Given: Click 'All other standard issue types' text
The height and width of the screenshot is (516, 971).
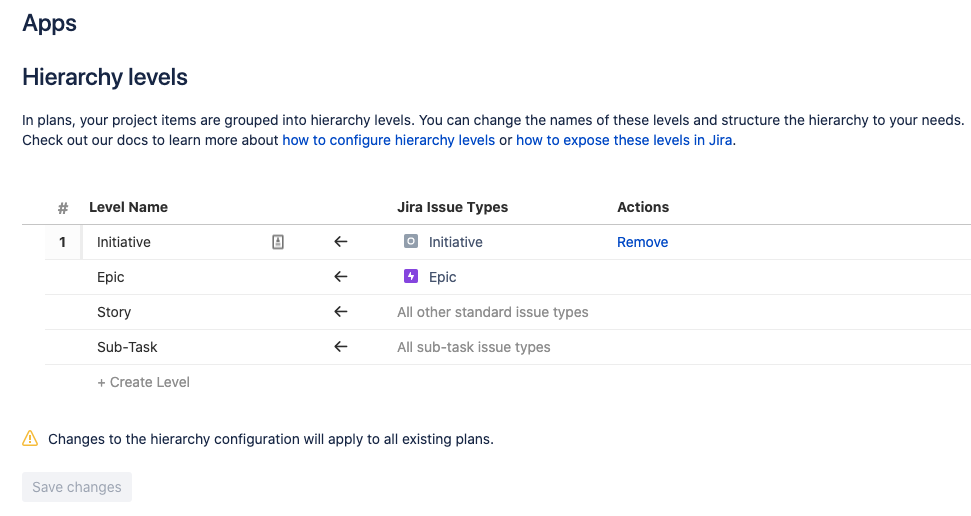Looking at the screenshot, I should click(492, 312).
